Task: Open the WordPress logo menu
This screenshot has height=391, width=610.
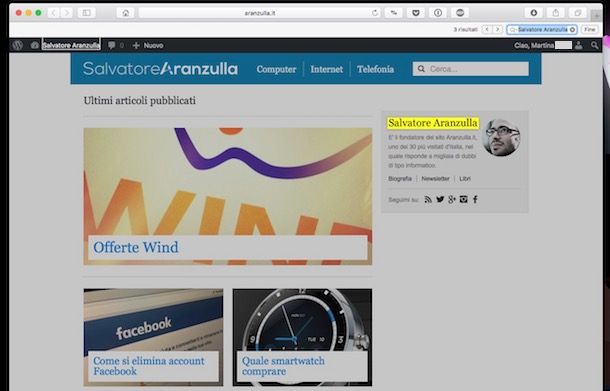Action: (x=18, y=45)
